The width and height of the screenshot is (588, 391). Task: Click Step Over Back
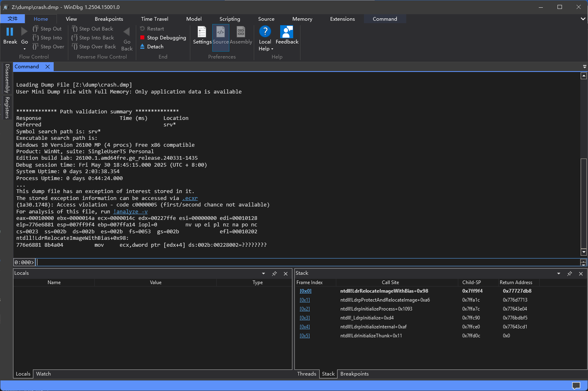pyautogui.click(x=94, y=47)
